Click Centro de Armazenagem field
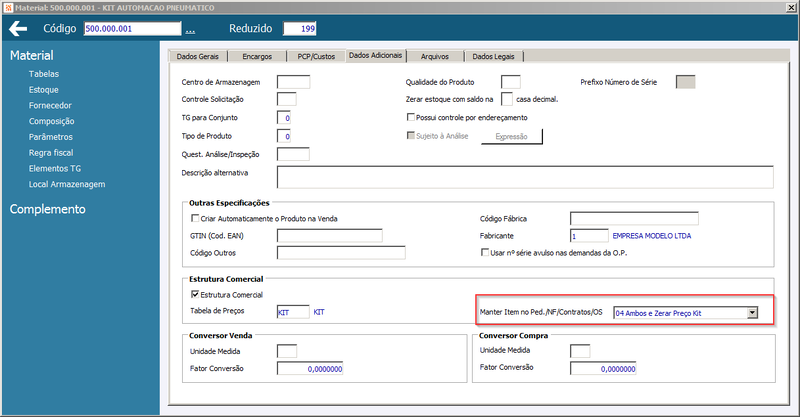 tap(293, 82)
